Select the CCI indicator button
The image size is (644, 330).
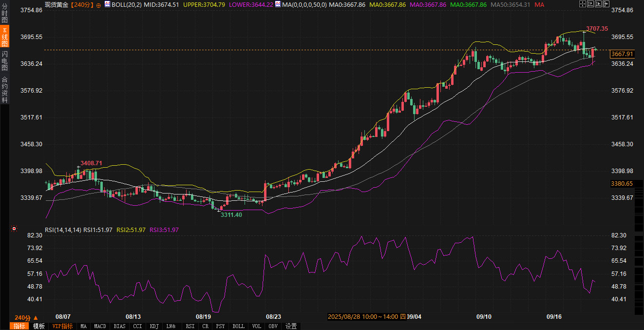(138, 326)
